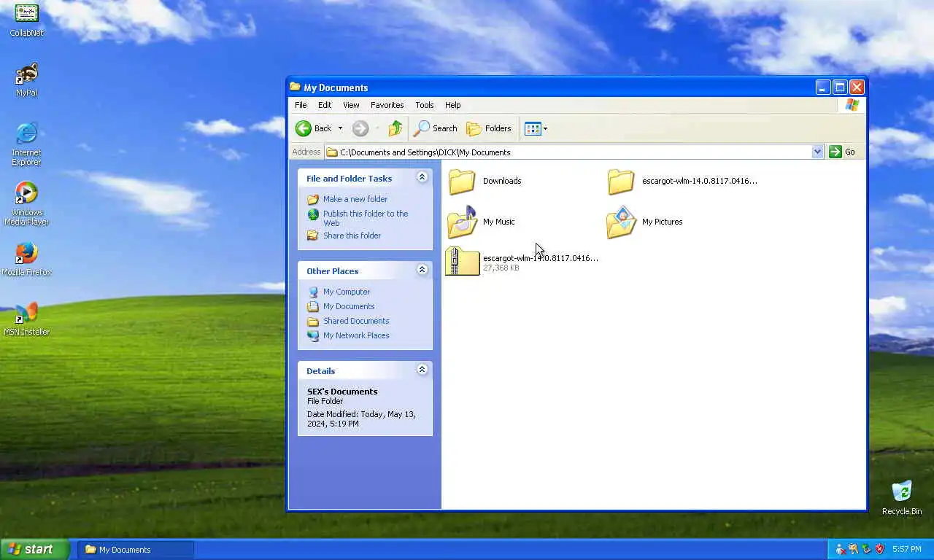Select the My Music label

[499, 222]
